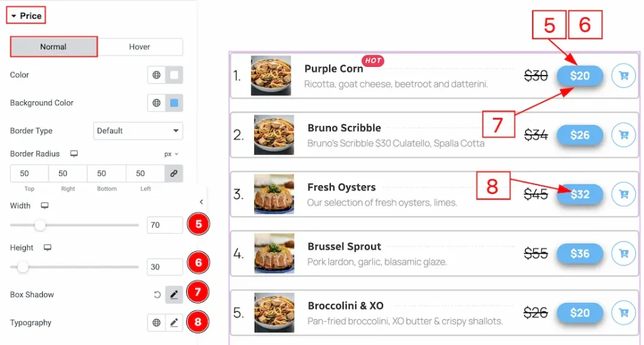Click the Typography globe icon
The width and height of the screenshot is (644, 345).
(x=157, y=323)
